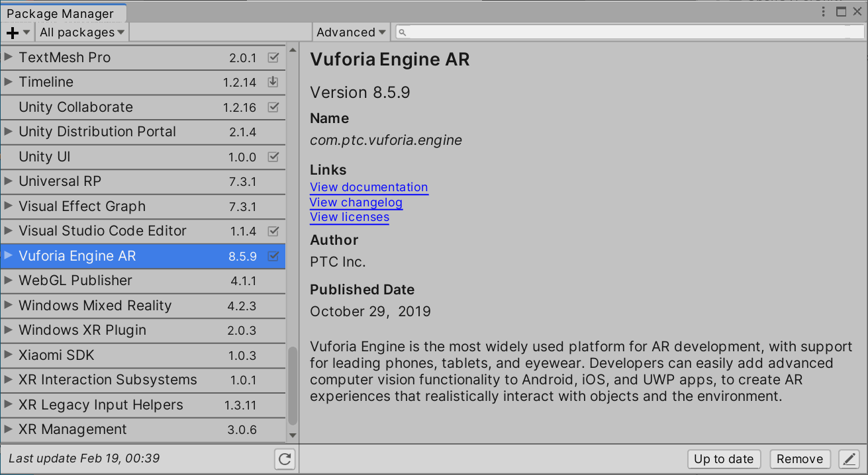Select XR Interaction Subsystems package
The width and height of the screenshot is (868, 475).
pos(142,380)
